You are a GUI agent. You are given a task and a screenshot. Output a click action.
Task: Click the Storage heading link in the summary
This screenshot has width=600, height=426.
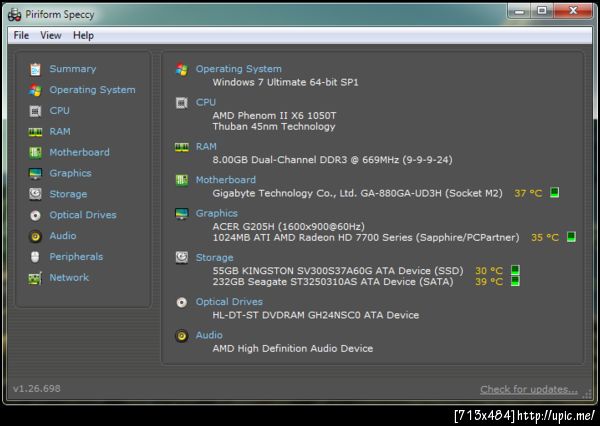click(x=214, y=258)
